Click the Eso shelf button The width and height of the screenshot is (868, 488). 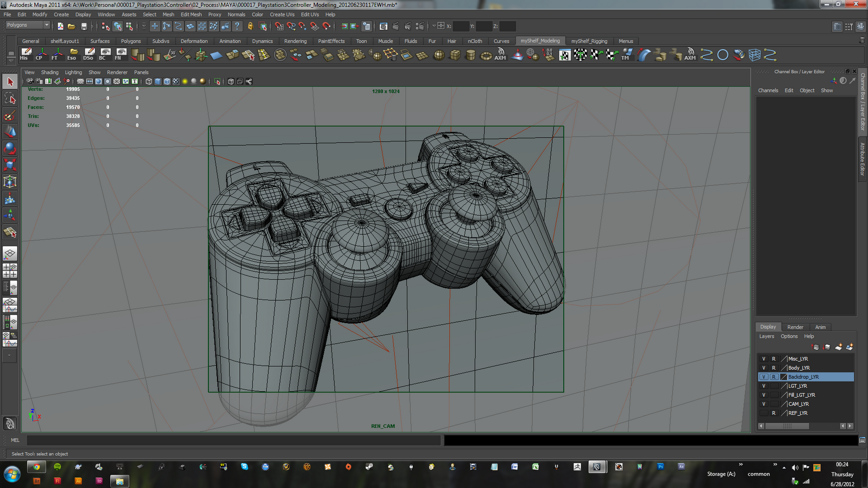(x=73, y=54)
